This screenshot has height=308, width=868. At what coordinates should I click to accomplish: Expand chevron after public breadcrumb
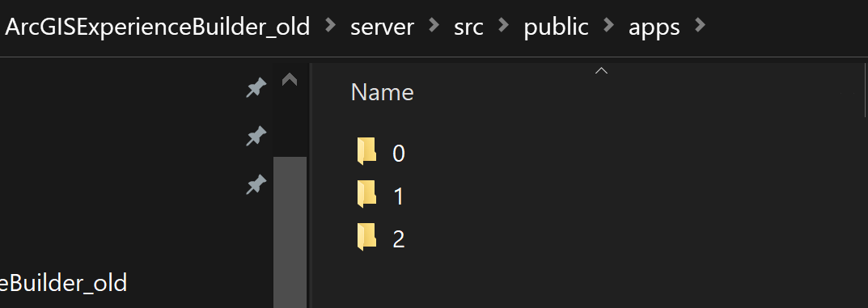(608, 25)
